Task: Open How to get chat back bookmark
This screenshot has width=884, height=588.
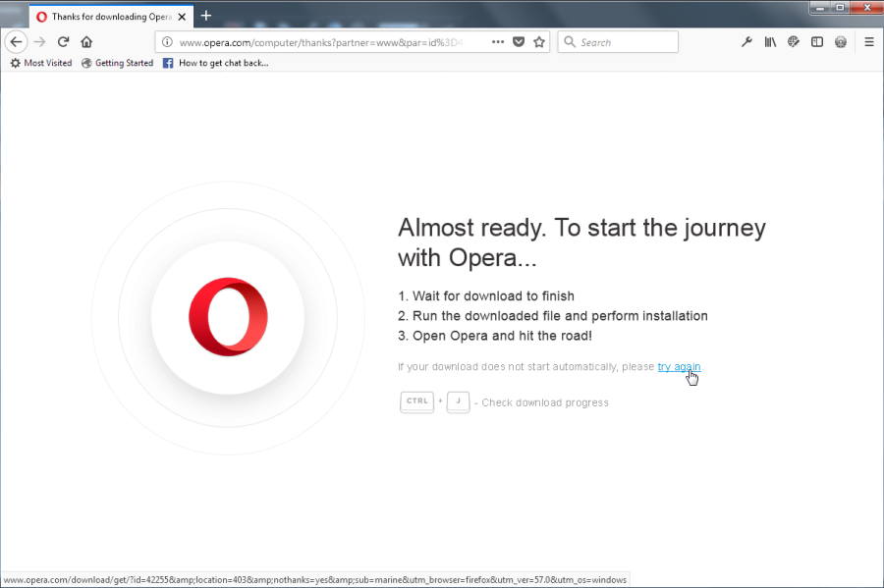Action: coord(216,63)
